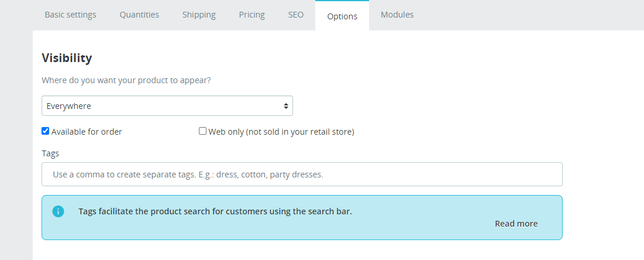Toggle the Available for order checkbox

point(46,131)
